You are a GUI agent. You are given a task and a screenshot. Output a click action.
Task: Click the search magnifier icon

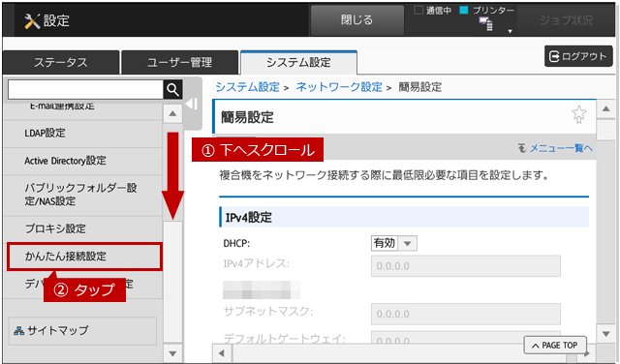tap(172, 90)
